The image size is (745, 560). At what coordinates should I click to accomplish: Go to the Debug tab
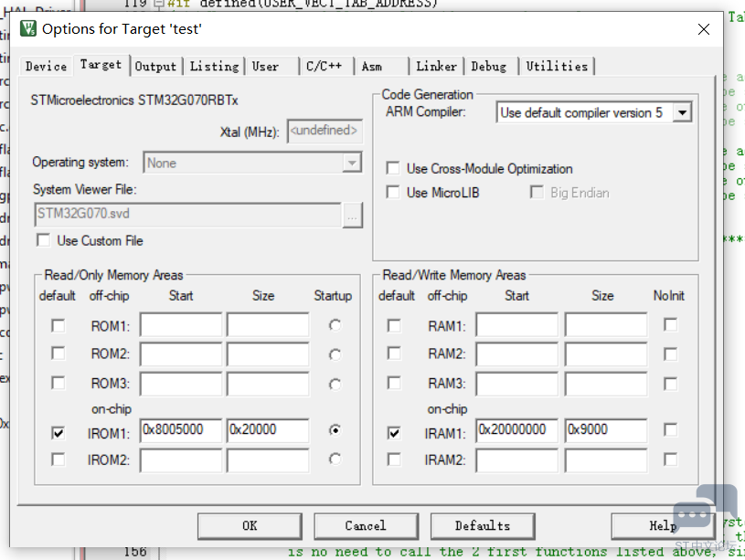pyautogui.click(x=488, y=66)
